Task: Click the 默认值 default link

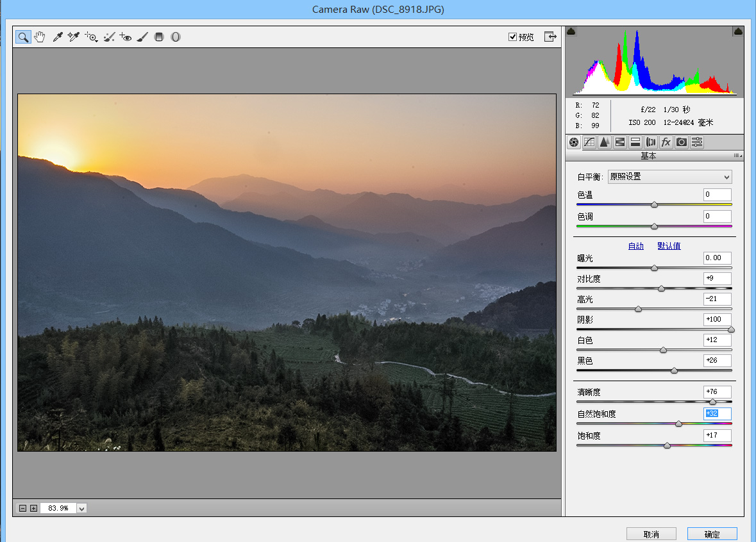Action: pyautogui.click(x=669, y=246)
